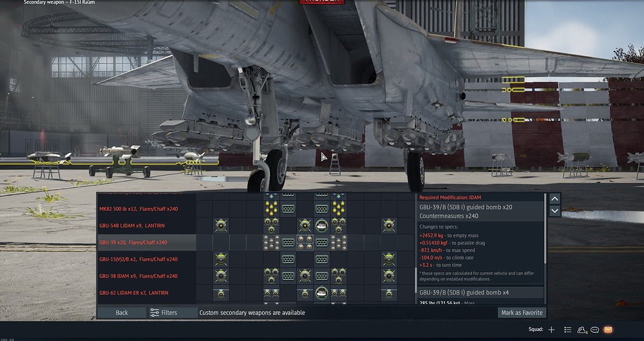
Task: Click left yellow bomb cluster in MK82 row
Action: click(x=271, y=209)
